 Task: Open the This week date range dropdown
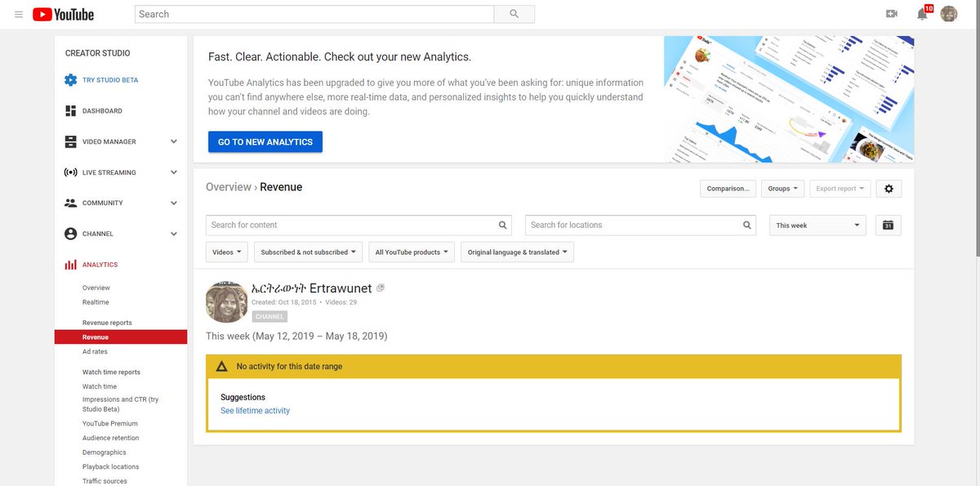click(x=817, y=225)
